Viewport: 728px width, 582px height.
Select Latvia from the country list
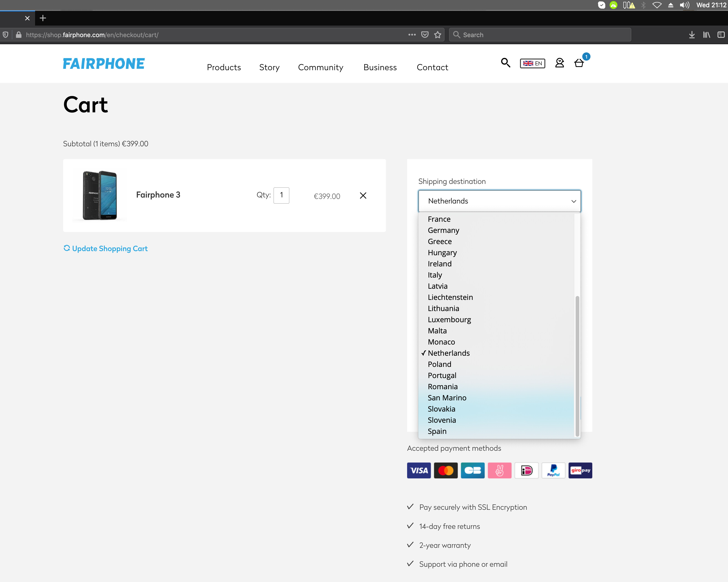point(496,286)
